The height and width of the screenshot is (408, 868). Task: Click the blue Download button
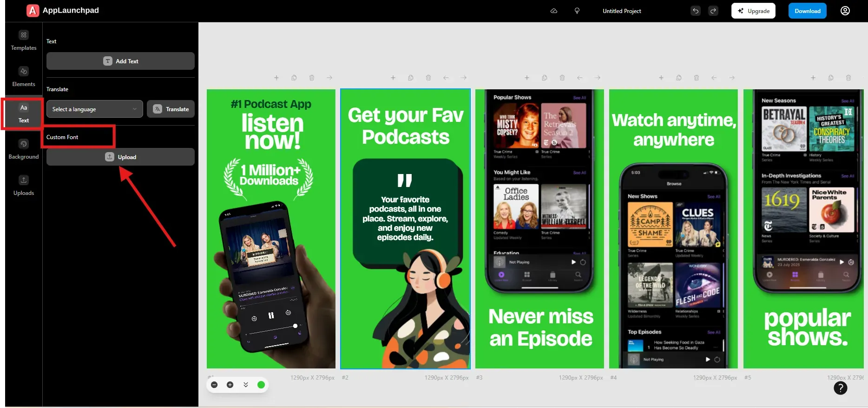tap(808, 11)
